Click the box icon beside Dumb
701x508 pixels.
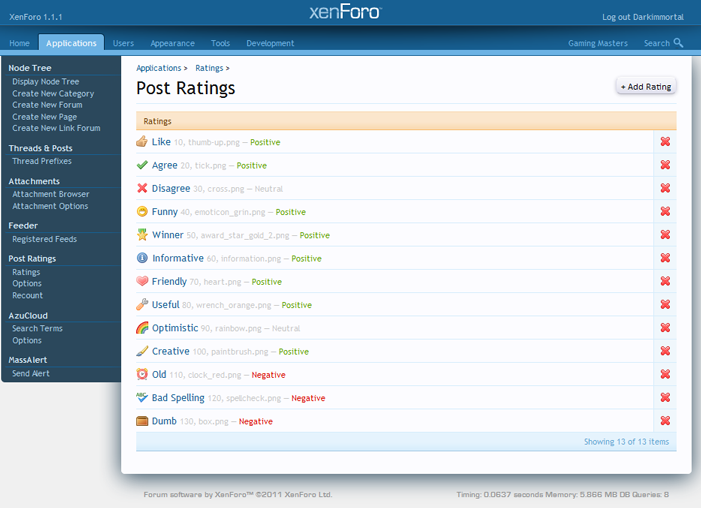click(142, 421)
